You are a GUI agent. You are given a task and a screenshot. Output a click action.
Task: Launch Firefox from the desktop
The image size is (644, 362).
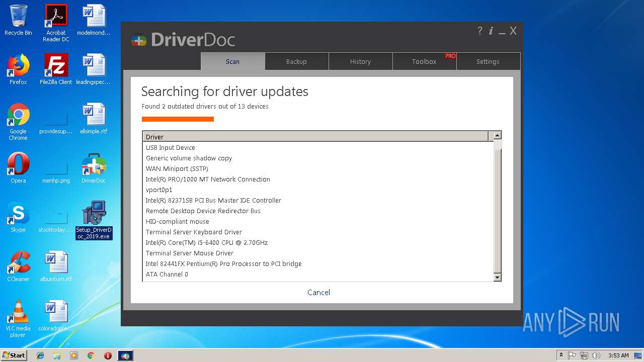[18, 69]
